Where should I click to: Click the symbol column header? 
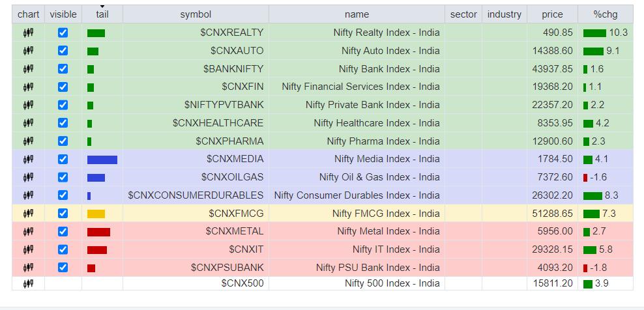tap(196, 14)
